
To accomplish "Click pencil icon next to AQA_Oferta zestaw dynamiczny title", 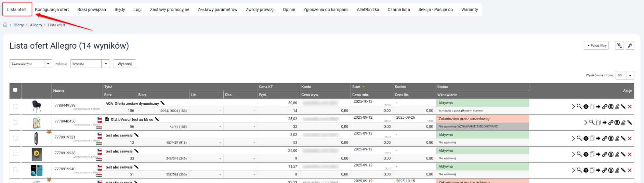I will (x=163, y=103).
